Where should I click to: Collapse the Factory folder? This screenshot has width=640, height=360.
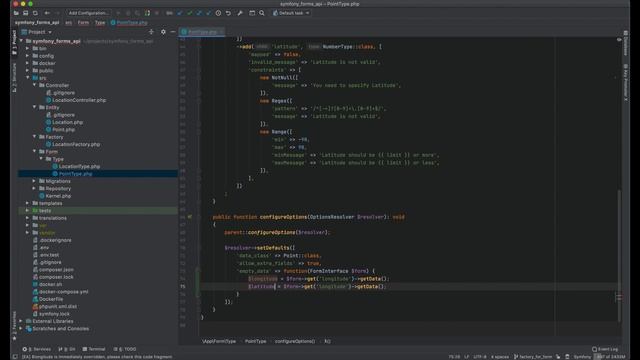pos(34,137)
